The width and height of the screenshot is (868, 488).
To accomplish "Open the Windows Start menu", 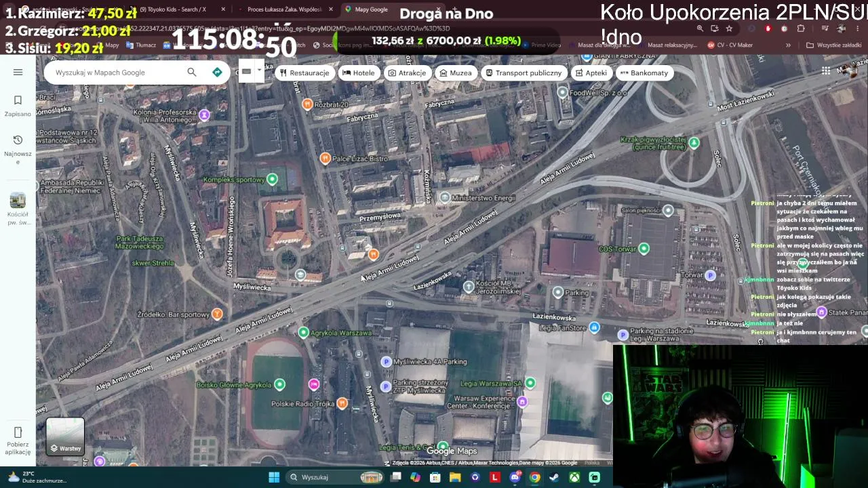I will click(x=274, y=477).
